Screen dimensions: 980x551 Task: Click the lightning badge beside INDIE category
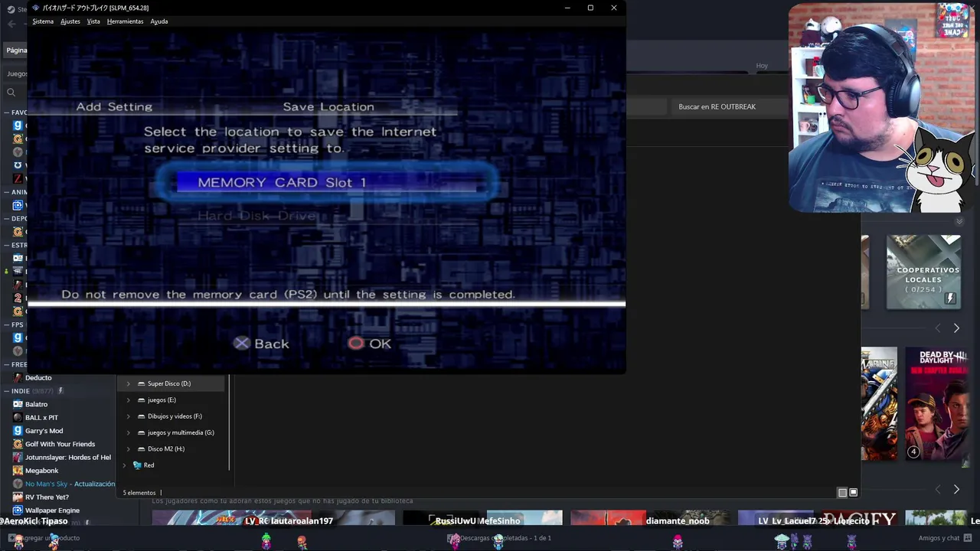point(60,391)
